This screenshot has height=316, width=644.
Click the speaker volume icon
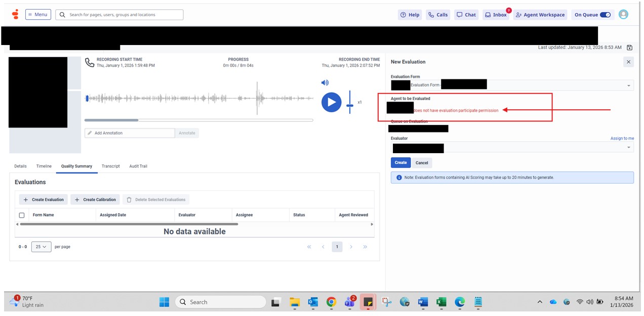click(325, 82)
